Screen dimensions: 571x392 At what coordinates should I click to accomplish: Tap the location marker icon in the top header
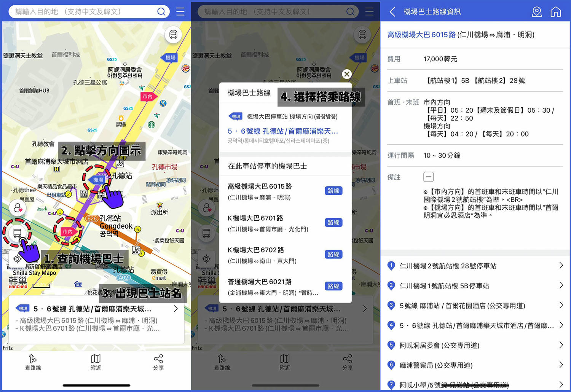click(537, 12)
